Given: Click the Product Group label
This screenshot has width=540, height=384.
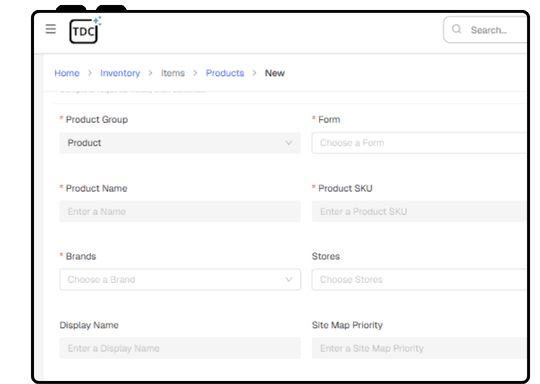Looking at the screenshot, I should point(97,120).
